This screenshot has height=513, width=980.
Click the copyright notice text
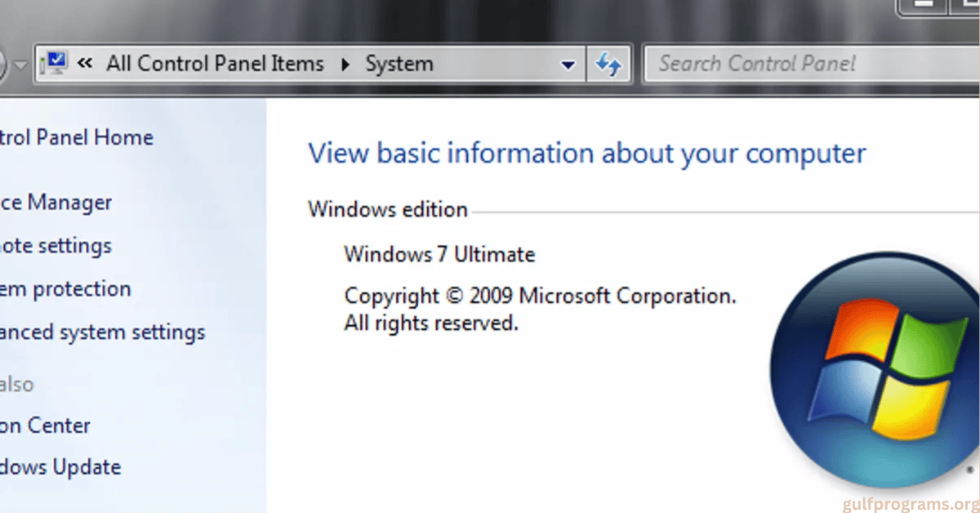pyautogui.click(x=539, y=296)
